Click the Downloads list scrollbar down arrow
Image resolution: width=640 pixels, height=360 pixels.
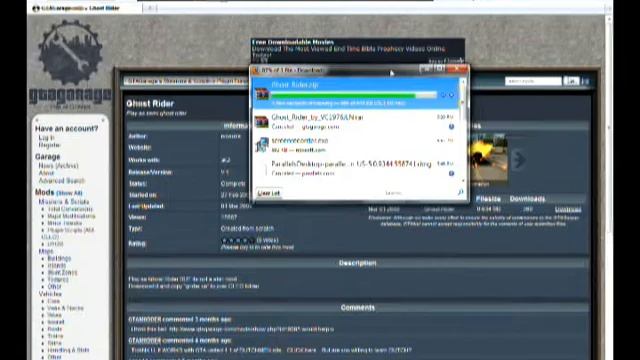463,180
